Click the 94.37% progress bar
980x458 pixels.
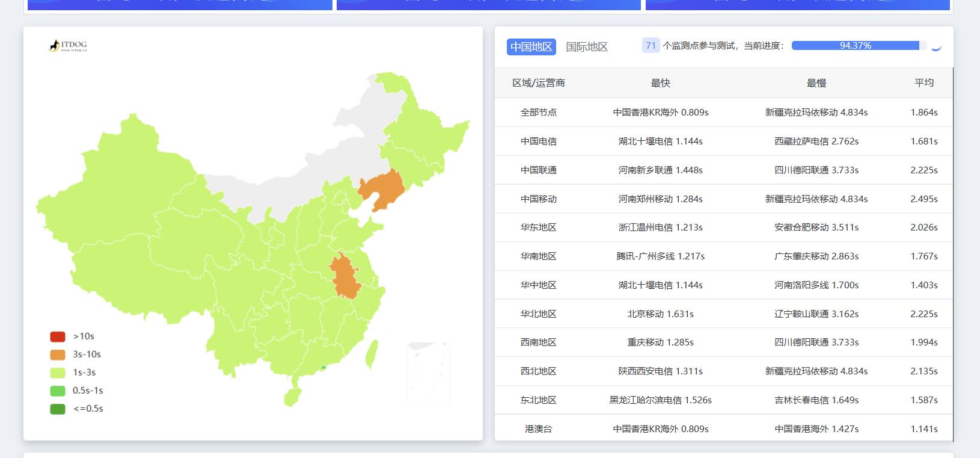(x=855, y=46)
